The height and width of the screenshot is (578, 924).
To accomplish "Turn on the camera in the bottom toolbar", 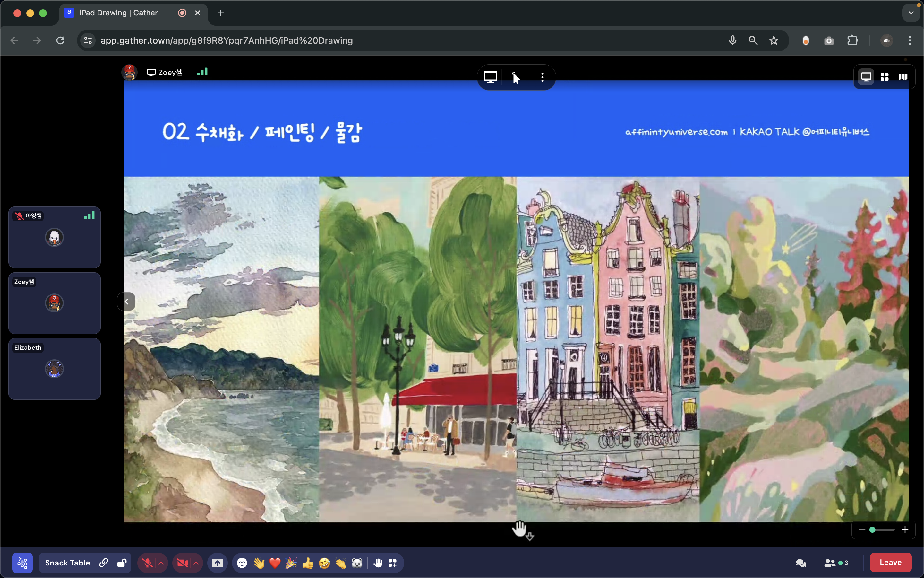I will (x=183, y=563).
